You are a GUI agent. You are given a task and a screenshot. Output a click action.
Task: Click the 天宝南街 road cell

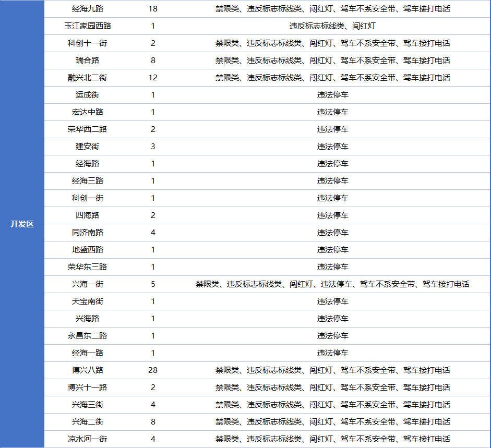87,301
